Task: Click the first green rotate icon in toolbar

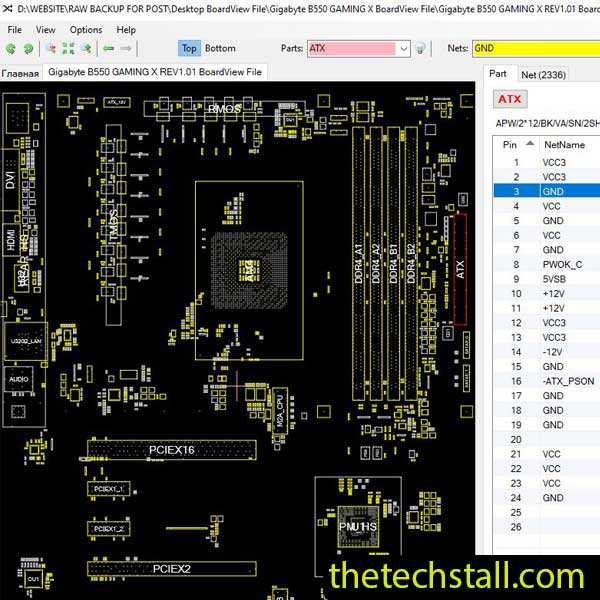Action: [11, 49]
